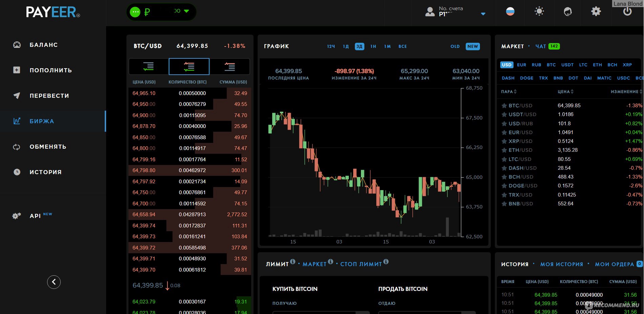Open the API gears icon
Screen dimensions: 644x314
click(17, 216)
